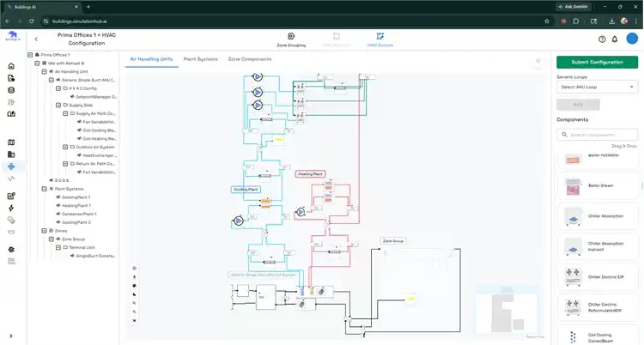The height and width of the screenshot is (345, 644).
Task: Open the document file icon in sidebar
Action: pyautogui.click(x=11, y=78)
